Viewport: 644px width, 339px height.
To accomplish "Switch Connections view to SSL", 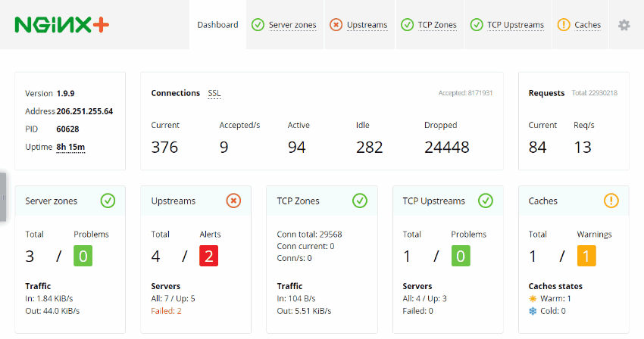I will (x=214, y=94).
